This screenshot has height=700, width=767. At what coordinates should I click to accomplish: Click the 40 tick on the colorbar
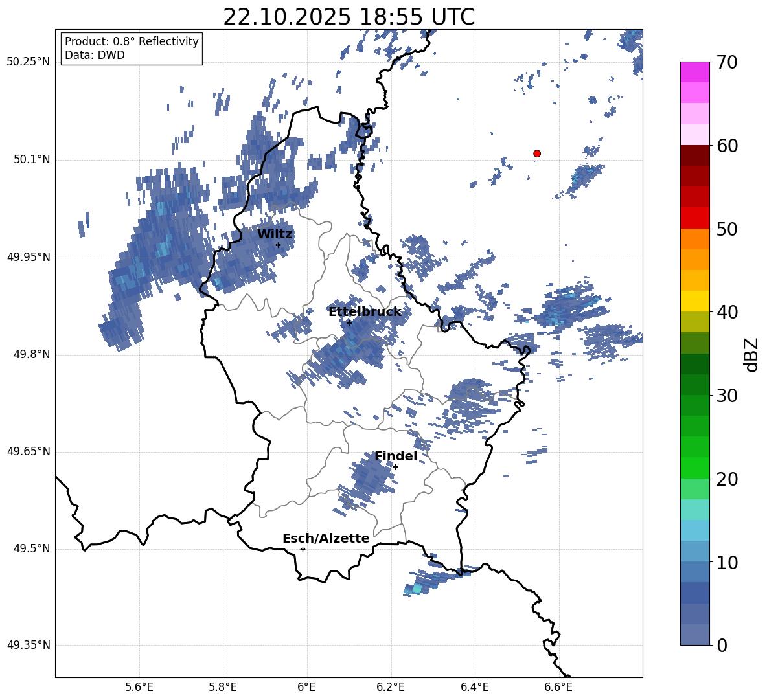click(727, 312)
